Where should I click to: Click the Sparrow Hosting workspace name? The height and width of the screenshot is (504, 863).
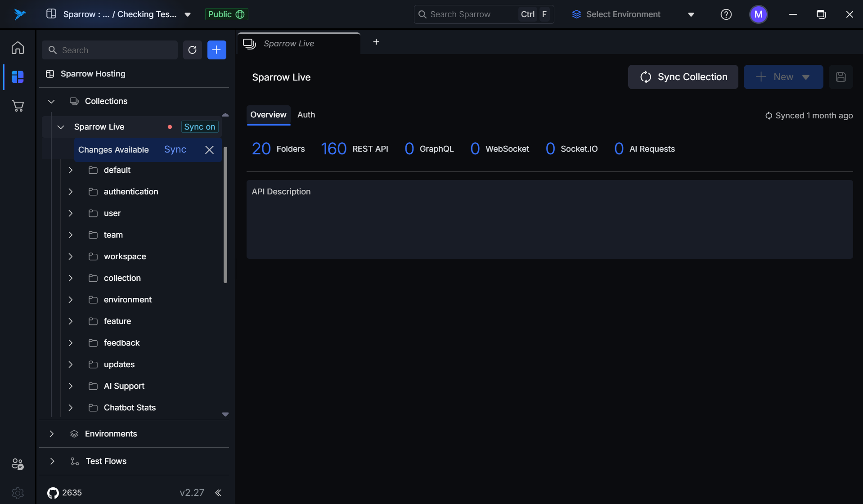pos(93,74)
